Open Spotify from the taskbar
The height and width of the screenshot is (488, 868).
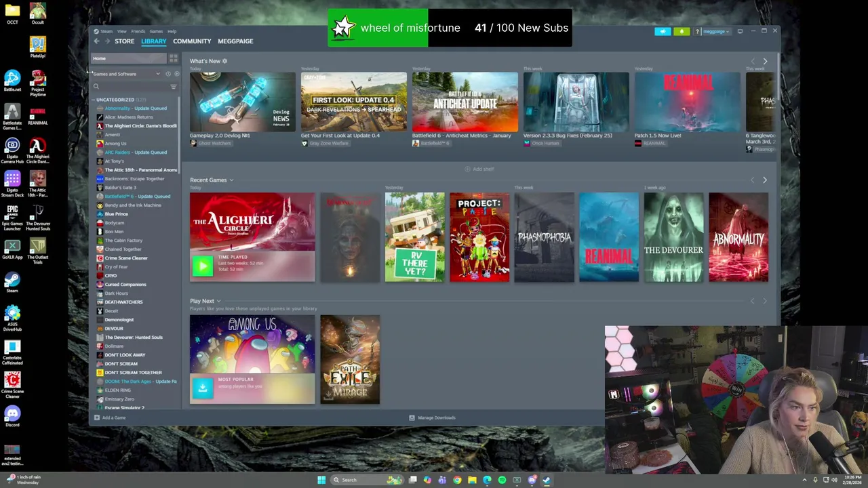[502, 480]
